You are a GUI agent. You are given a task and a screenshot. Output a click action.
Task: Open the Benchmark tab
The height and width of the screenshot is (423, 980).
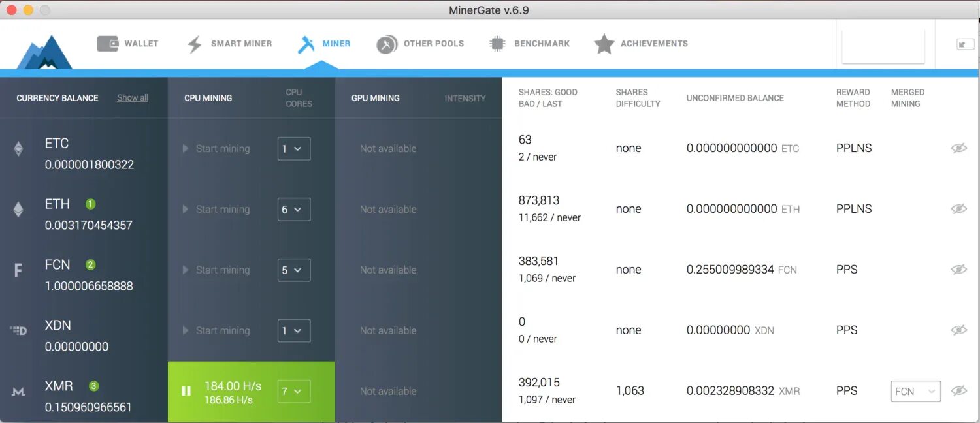(x=530, y=44)
